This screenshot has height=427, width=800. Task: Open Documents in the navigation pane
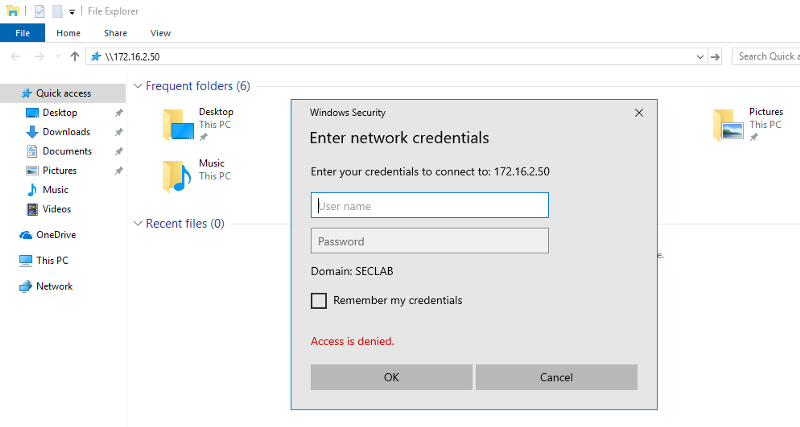click(67, 151)
